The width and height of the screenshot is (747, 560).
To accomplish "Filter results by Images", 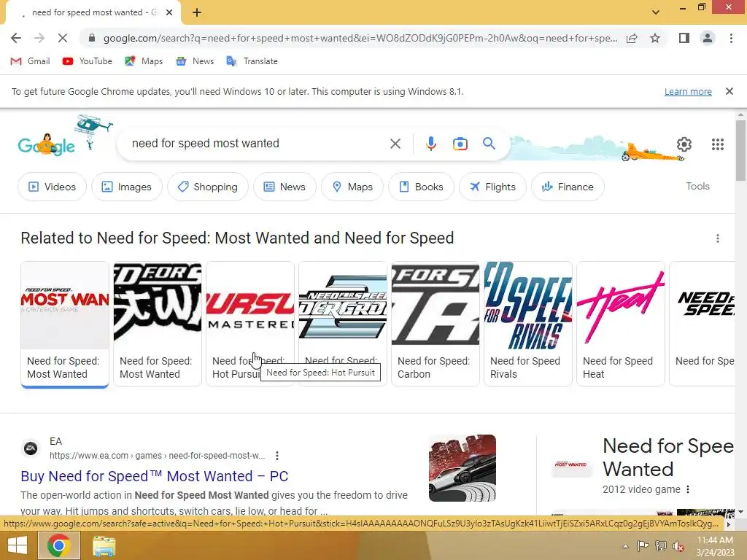I will point(127,187).
